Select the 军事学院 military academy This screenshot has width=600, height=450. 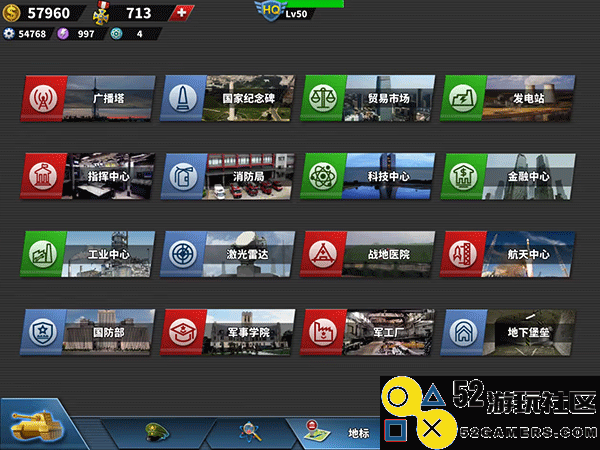click(x=228, y=331)
